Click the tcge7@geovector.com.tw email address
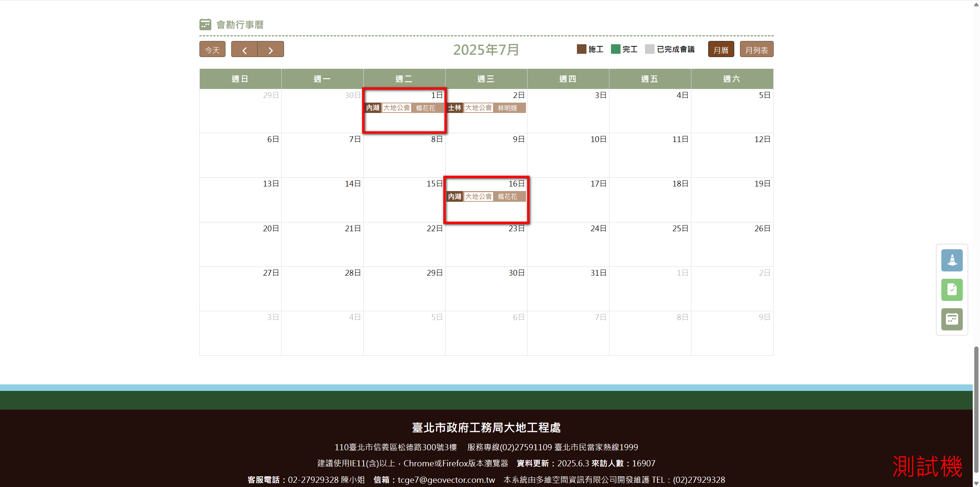The height and width of the screenshot is (487, 980). [446, 480]
